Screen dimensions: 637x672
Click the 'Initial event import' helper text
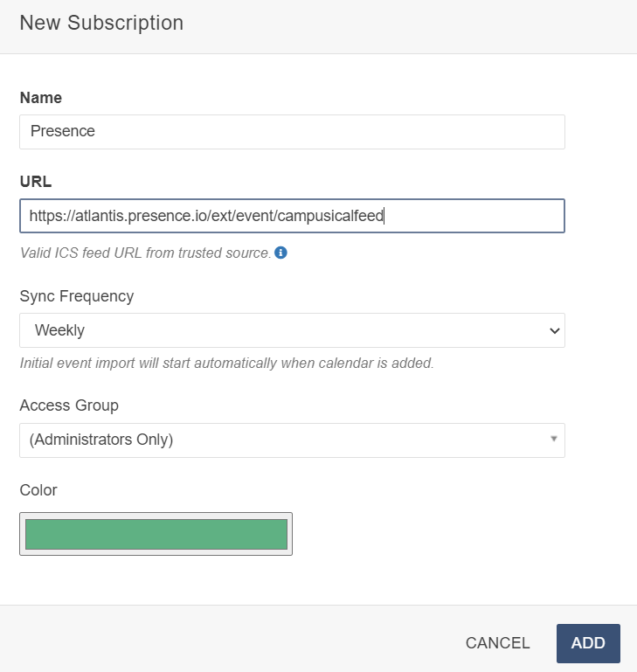tap(226, 363)
